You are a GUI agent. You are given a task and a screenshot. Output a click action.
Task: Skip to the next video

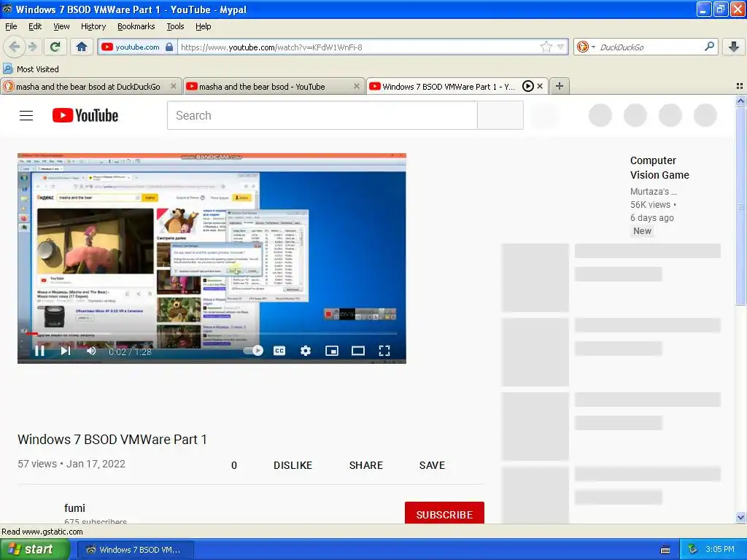click(65, 351)
